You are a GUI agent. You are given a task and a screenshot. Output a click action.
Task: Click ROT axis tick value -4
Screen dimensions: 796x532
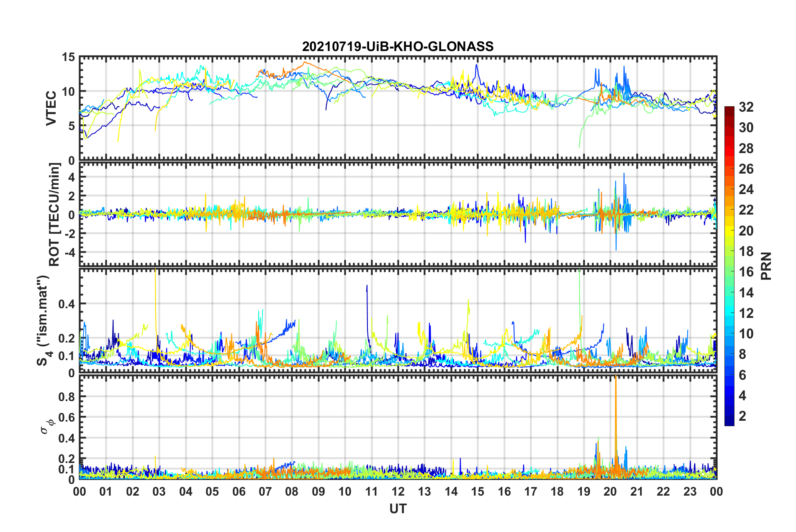69,252
